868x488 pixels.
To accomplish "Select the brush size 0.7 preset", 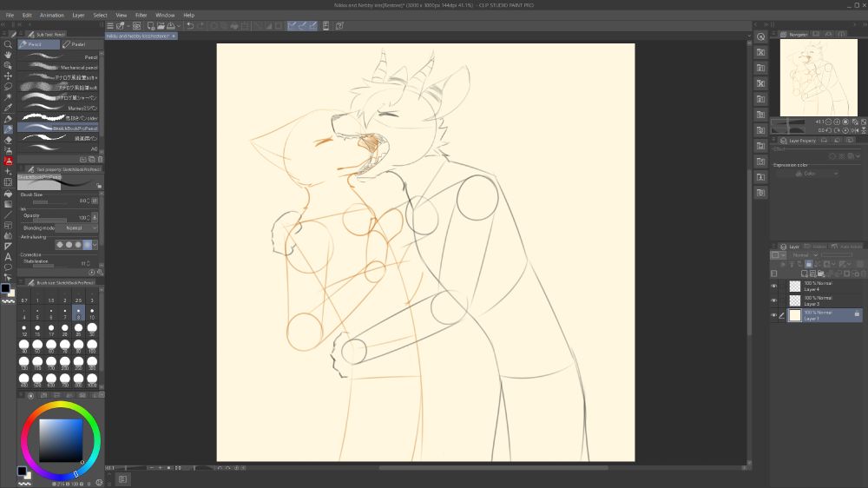I will coord(24,297).
